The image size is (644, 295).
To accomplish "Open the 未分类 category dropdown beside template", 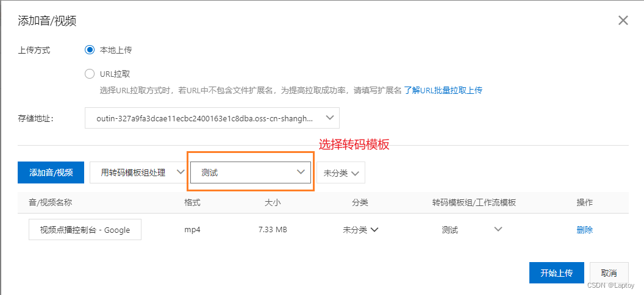I will pyautogui.click(x=341, y=172).
